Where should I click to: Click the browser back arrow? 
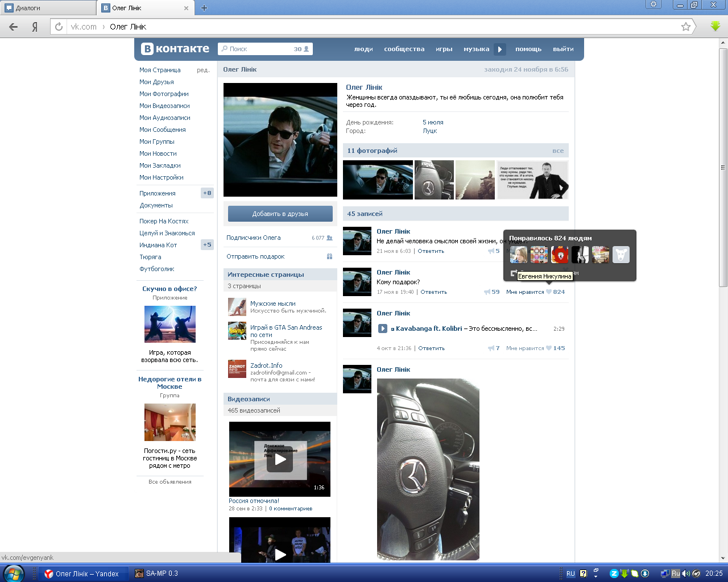click(14, 27)
